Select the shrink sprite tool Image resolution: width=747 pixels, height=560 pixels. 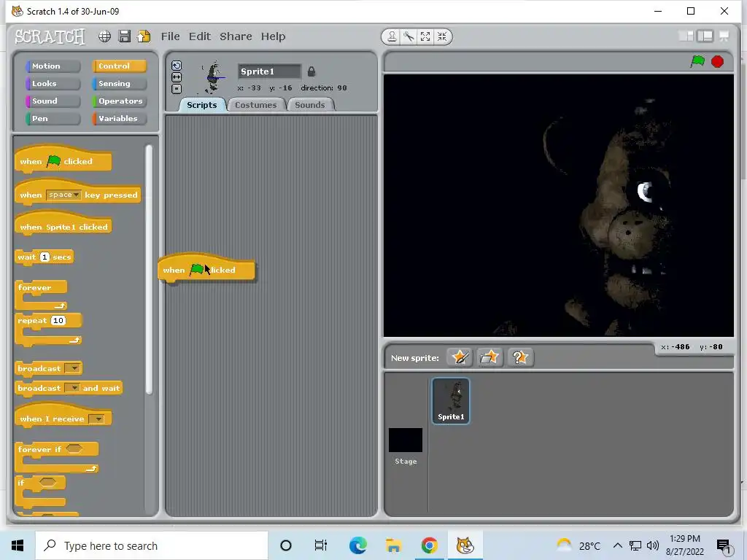442,36
